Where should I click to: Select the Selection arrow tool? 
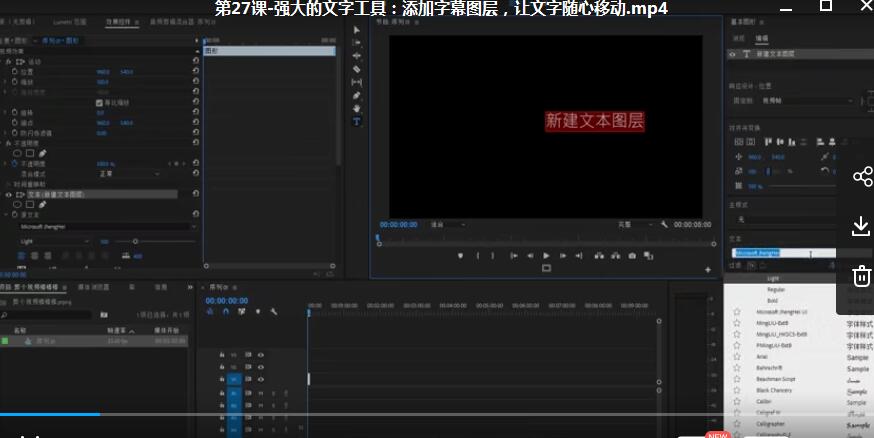coord(356,30)
